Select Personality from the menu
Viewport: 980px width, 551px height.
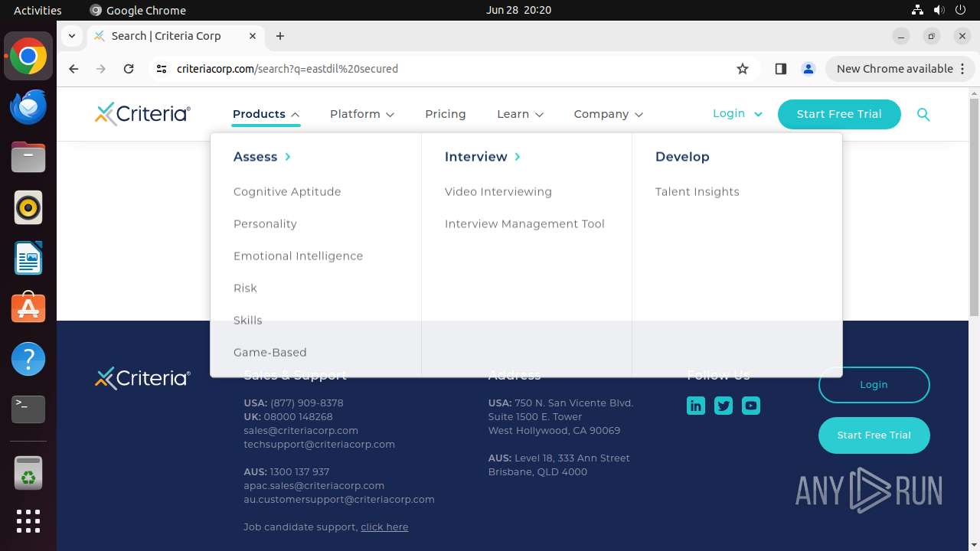click(x=265, y=224)
